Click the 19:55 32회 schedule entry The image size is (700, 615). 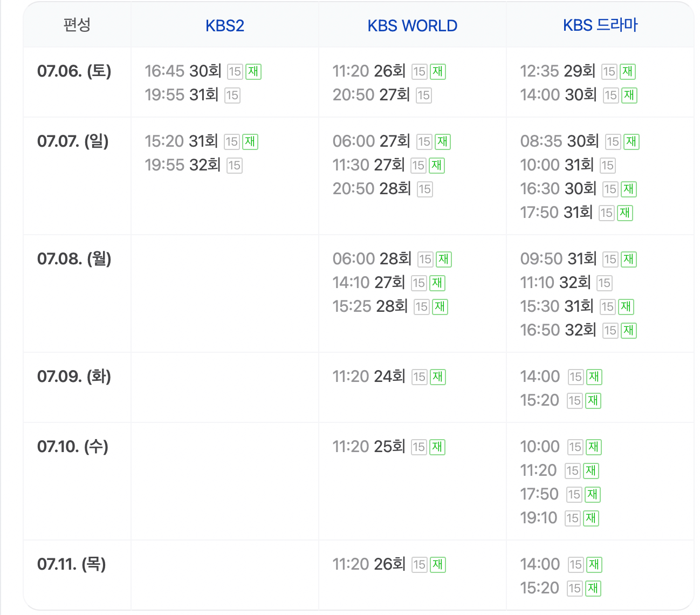coord(183,165)
